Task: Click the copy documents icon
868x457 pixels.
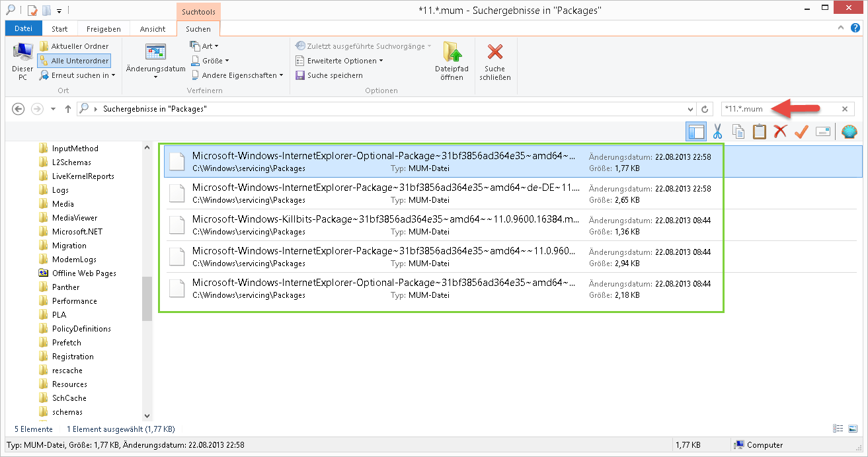Action: pyautogui.click(x=738, y=131)
